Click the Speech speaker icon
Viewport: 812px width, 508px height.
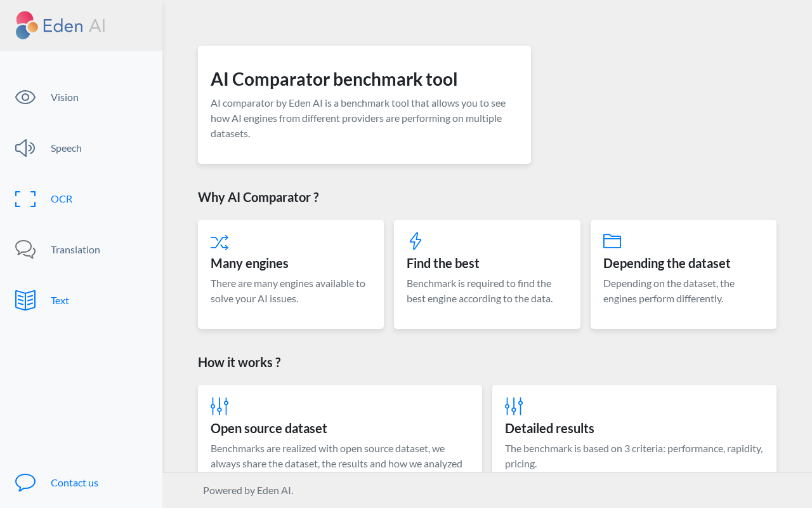coord(25,148)
